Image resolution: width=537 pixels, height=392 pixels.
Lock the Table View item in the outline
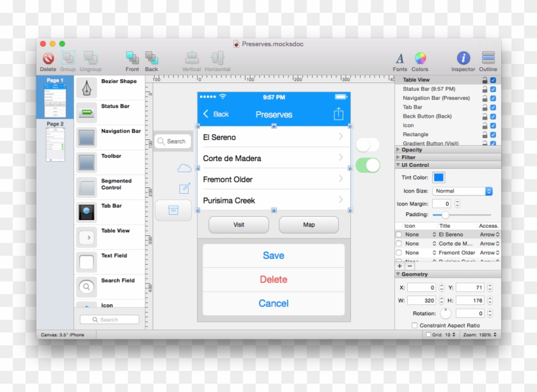pos(484,79)
